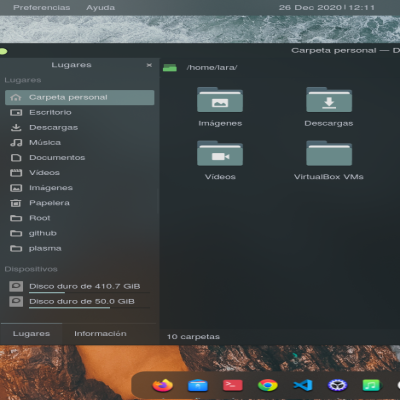Open the Preferencias menu
Viewport: 400px width, 400px height.
pyautogui.click(x=42, y=7)
